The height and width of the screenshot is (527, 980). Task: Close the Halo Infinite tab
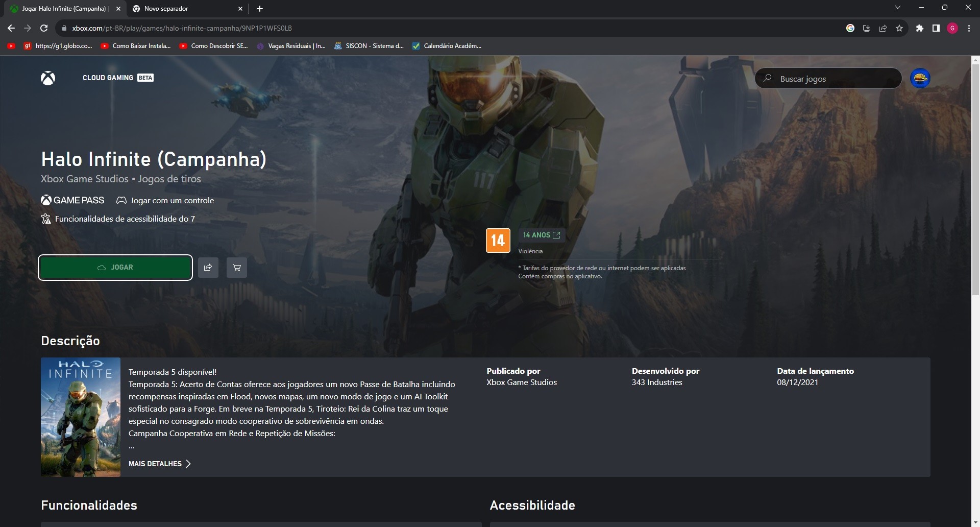[118, 9]
